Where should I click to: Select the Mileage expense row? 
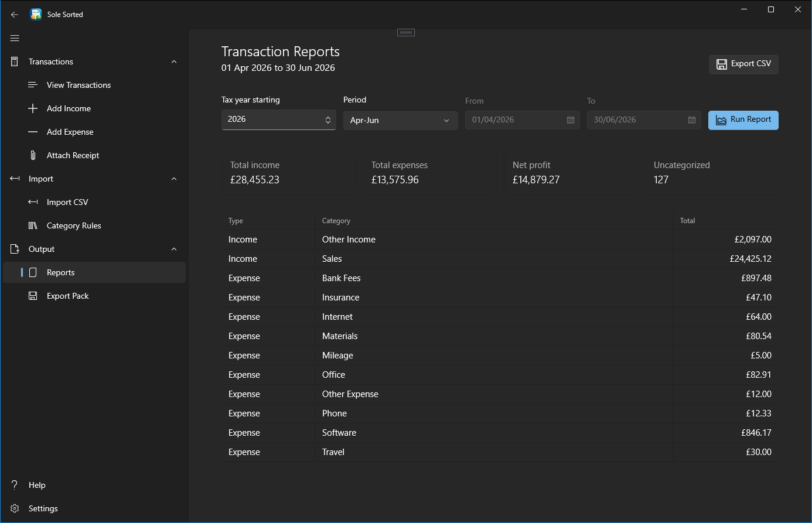click(x=500, y=355)
